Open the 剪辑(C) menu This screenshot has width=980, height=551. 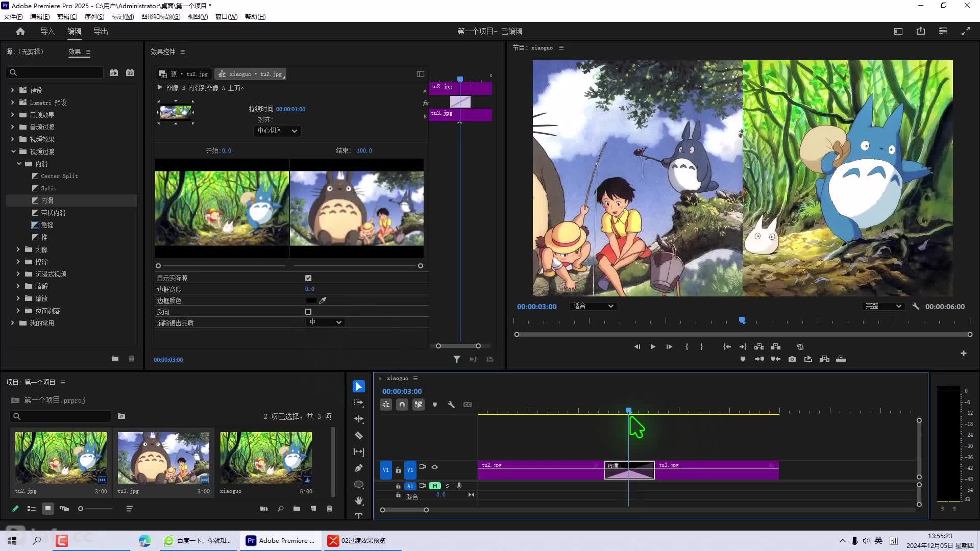(67, 16)
